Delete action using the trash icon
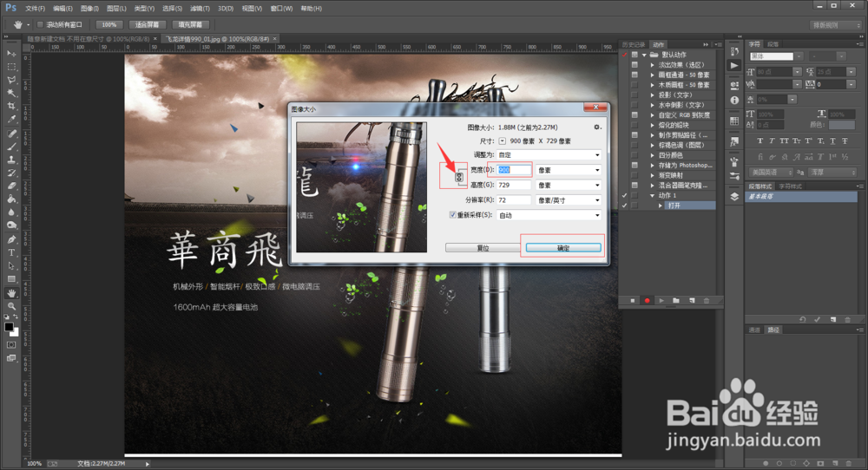868x470 pixels. pyautogui.click(x=706, y=300)
